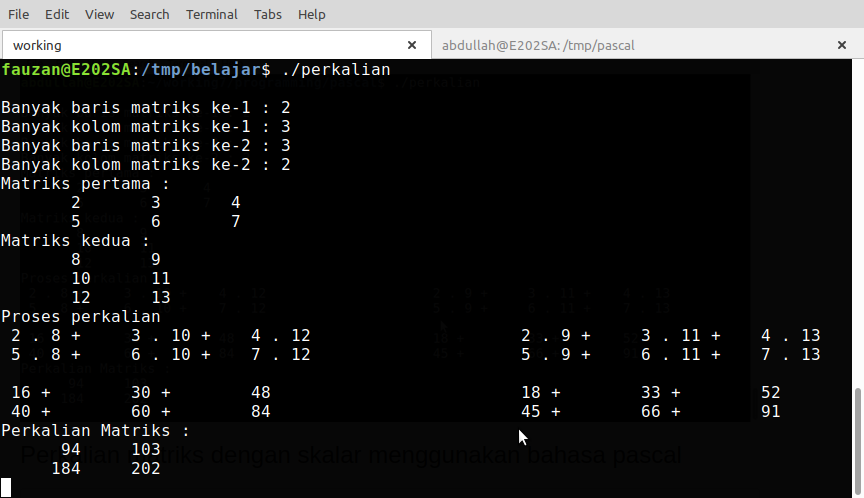
Task: Click the "Perkalian Matriks :" result heading
Action: [x=95, y=430]
